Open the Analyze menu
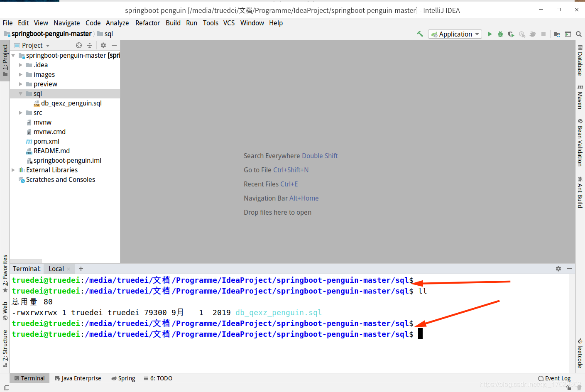Viewport: 585px width, 392px height. point(117,23)
